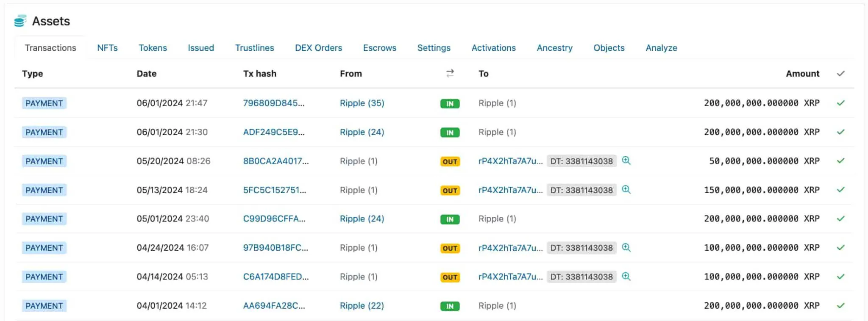
Task: Click the OUT badge on the 05/20/2024 row
Action: click(x=450, y=161)
